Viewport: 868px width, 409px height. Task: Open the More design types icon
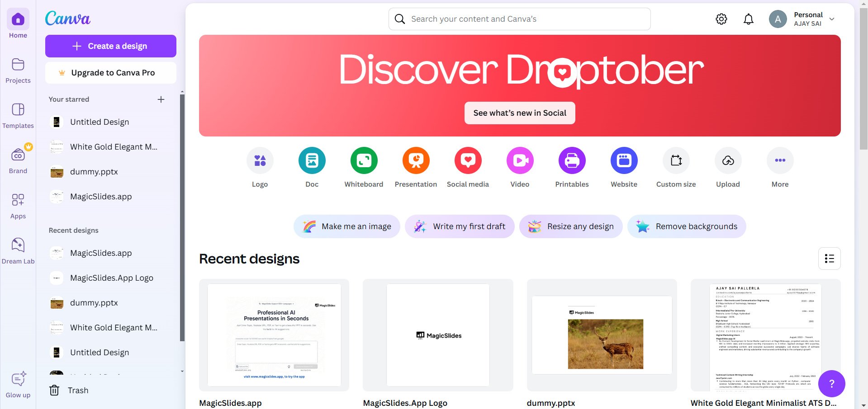pyautogui.click(x=780, y=160)
